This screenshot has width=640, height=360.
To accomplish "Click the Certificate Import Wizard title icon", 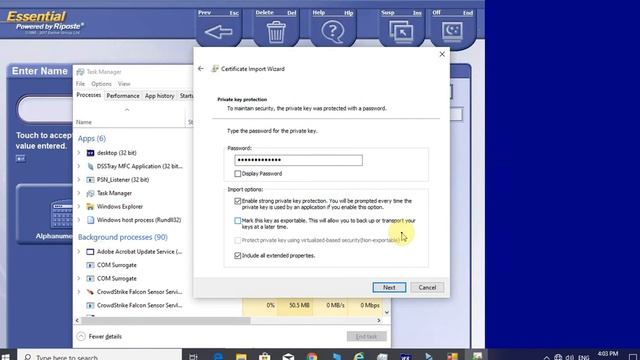I will click(215, 69).
